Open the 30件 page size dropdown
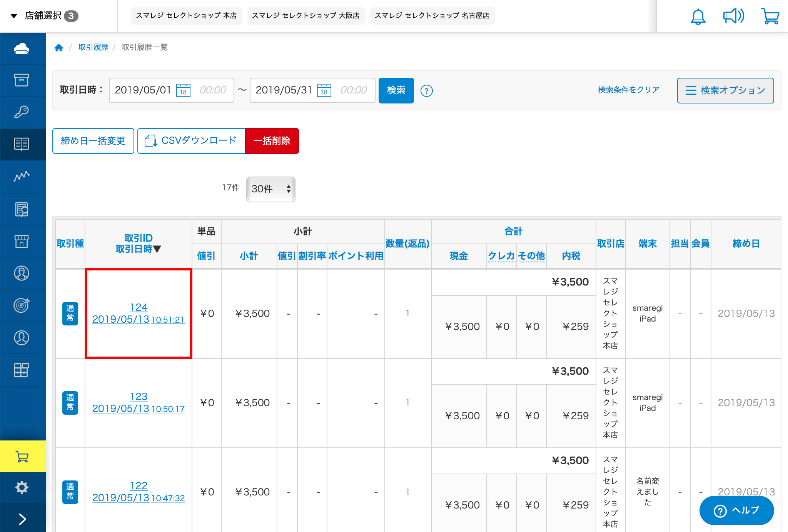The width and height of the screenshot is (788, 532). 271,189
